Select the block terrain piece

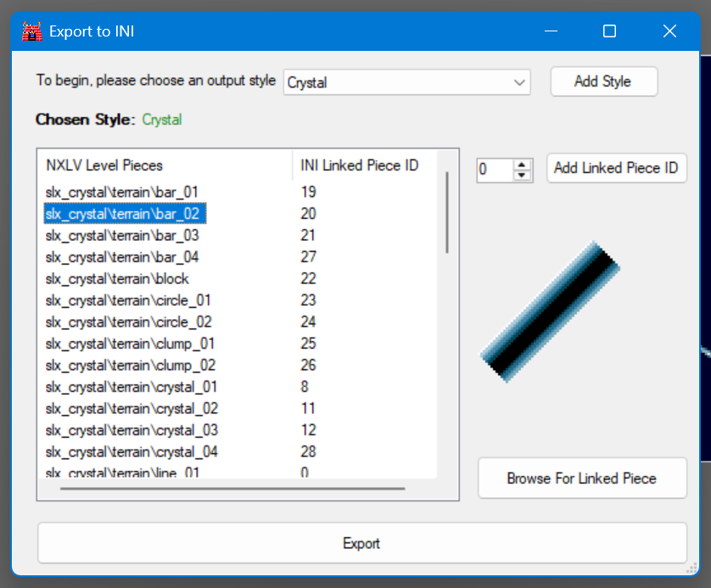(117, 278)
